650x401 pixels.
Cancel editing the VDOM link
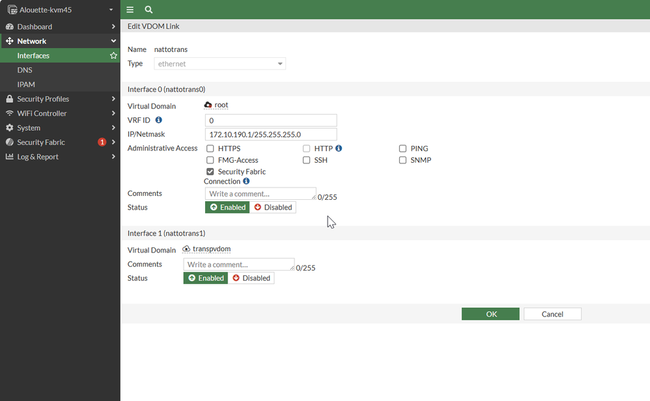pyautogui.click(x=552, y=314)
